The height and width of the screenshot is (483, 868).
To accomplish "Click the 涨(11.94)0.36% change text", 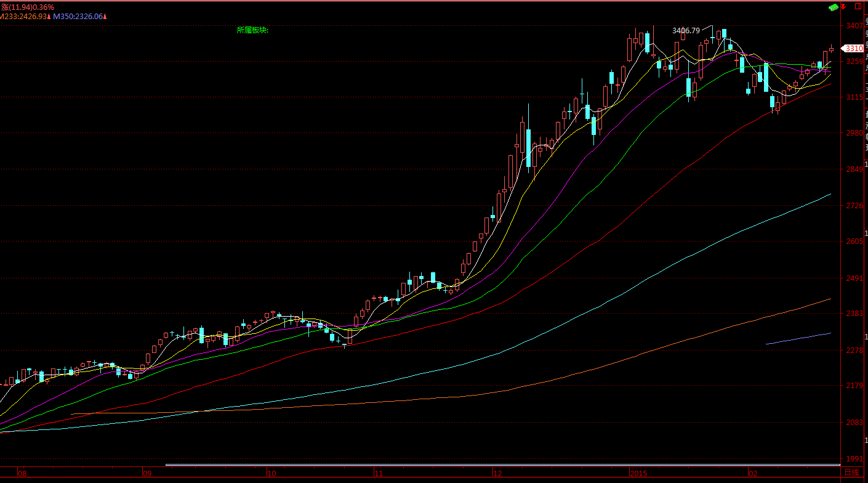I will (x=28, y=7).
